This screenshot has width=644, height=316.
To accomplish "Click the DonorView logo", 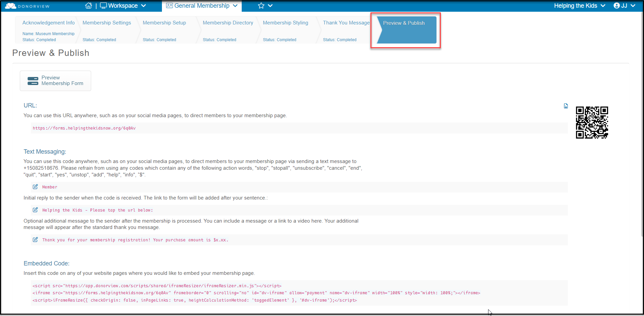I will 27,6.
